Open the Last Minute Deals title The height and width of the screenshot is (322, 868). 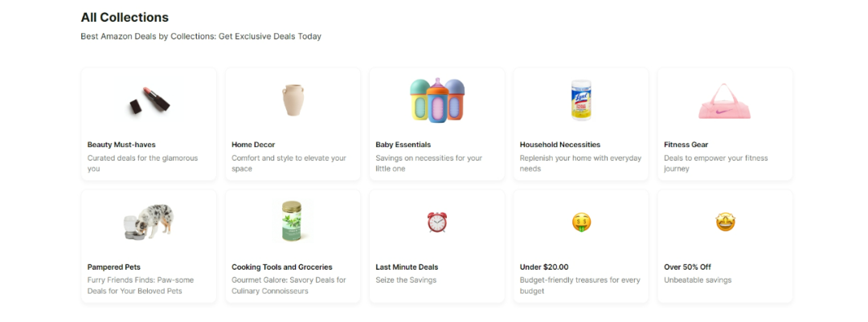point(407,267)
